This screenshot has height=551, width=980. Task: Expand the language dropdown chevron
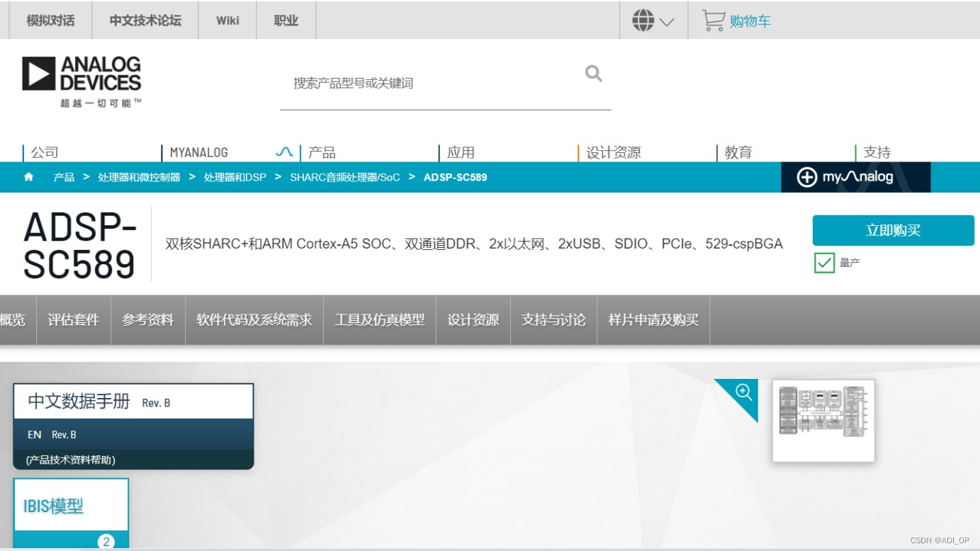tap(667, 22)
